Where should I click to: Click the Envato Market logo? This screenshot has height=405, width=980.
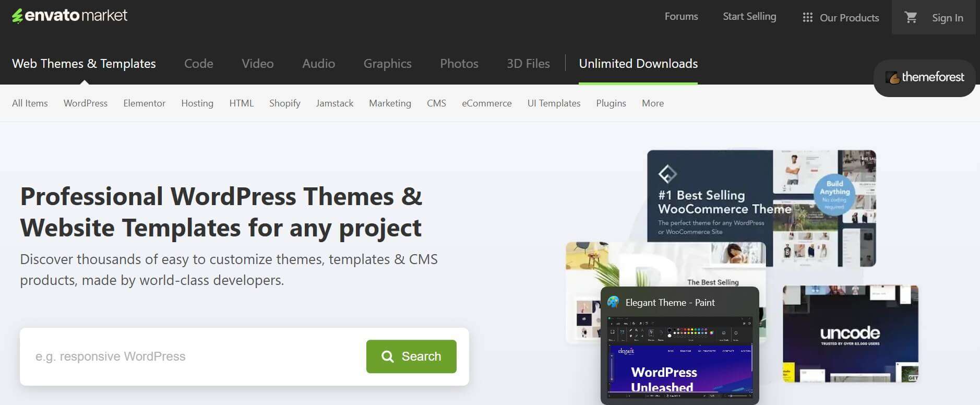click(x=69, y=16)
